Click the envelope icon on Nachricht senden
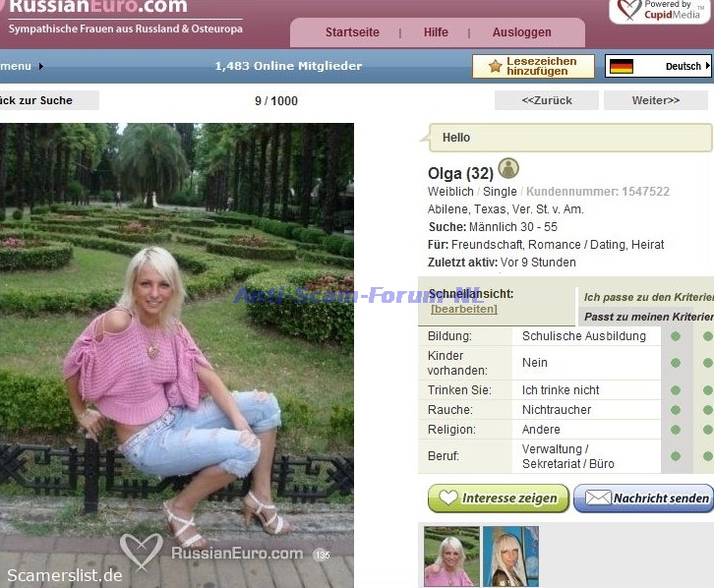 (597, 499)
